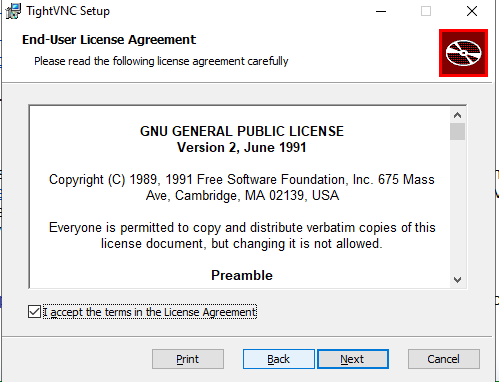The image size is (499, 382).
Task: Click the 'I accept the terms in the License Agreement' label
Action: click(x=150, y=312)
